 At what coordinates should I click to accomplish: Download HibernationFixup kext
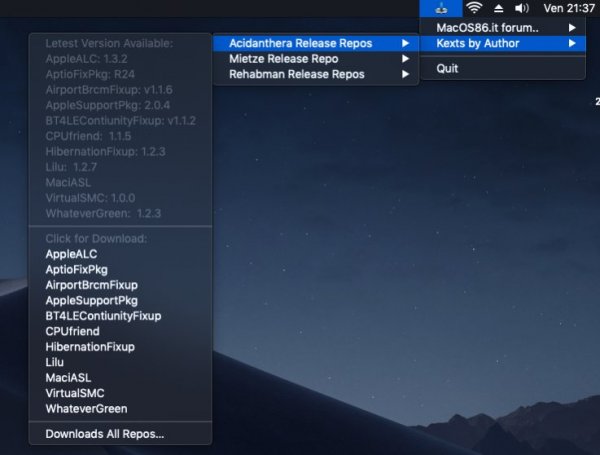point(89,347)
